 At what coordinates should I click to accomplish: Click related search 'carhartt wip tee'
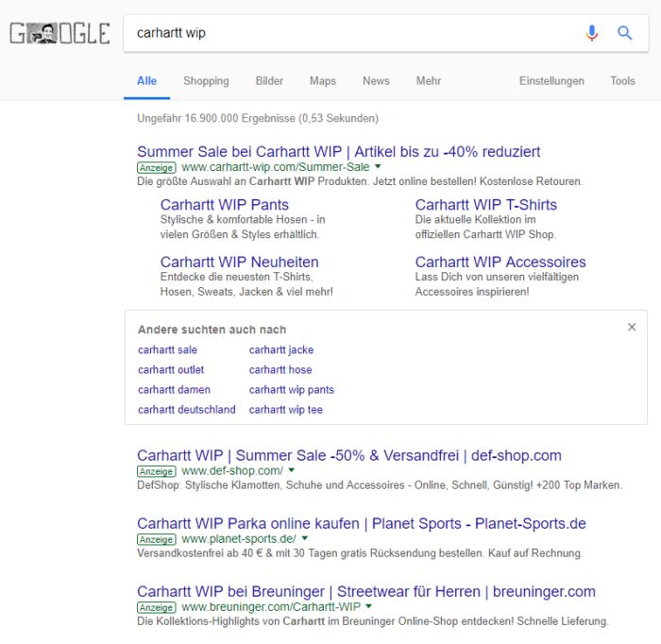tap(286, 409)
